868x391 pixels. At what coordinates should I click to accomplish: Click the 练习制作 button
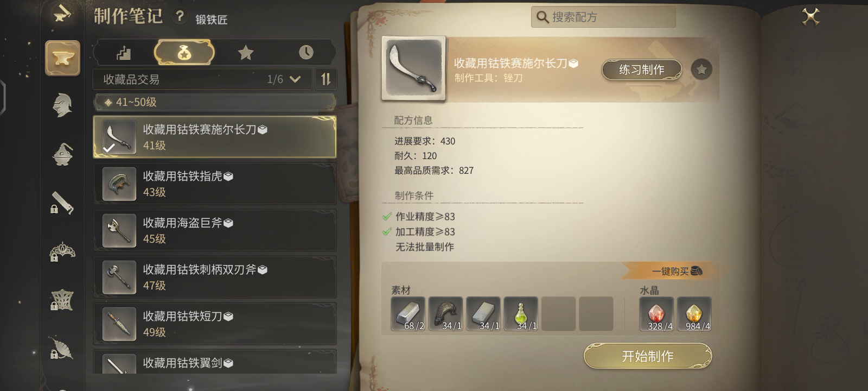641,70
